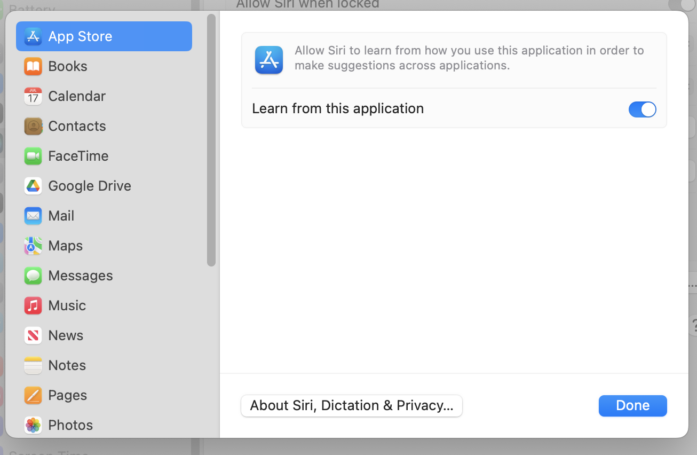Open About Siri, Dictation & Privacy

pos(351,405)
